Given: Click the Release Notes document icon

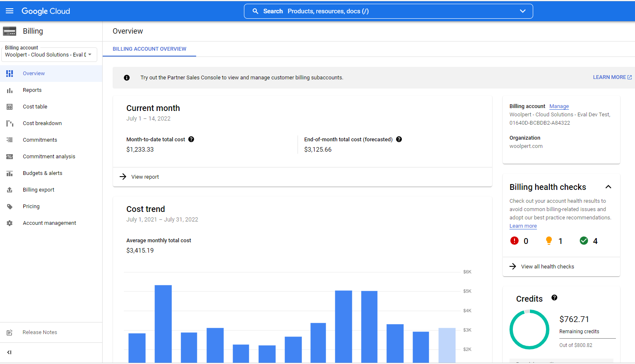Looking at the screenshot, I should coord(10,332).
